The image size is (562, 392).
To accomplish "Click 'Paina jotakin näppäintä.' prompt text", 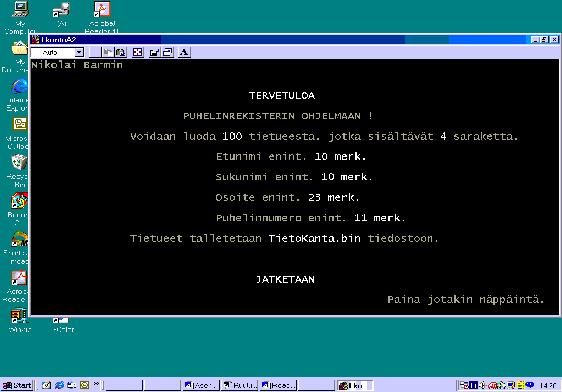I will pyautogui.click(x=466, y=300).
